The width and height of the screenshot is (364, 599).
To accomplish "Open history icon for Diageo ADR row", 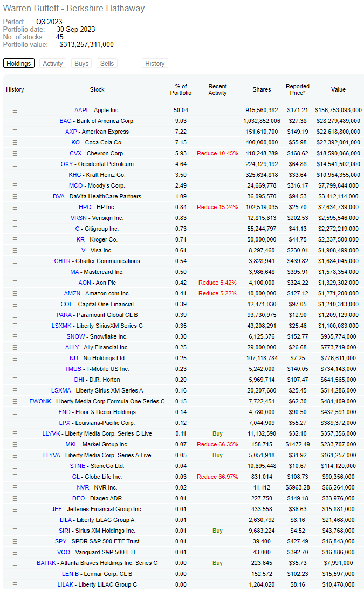I will pyautogui.click(x=15, y=499).
